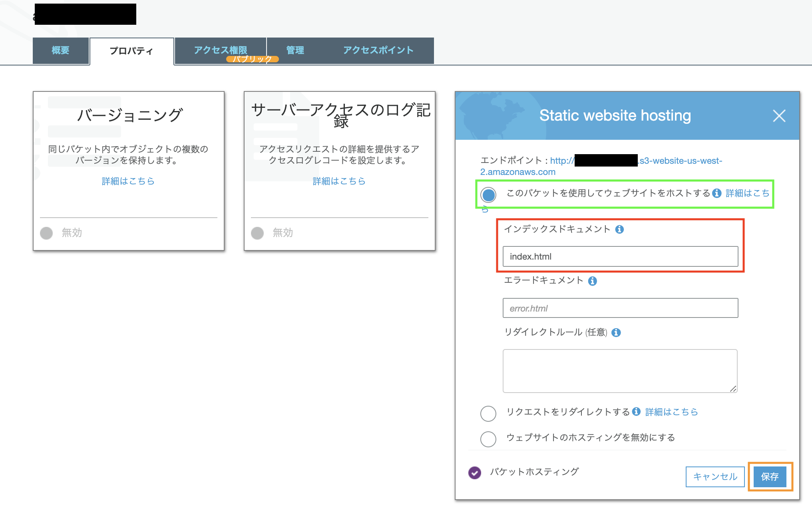The height and width of the screenshot is (512, 812).
Task: Click info icon after リクエストをリダイレクトする
Action: tap(637, 412)
